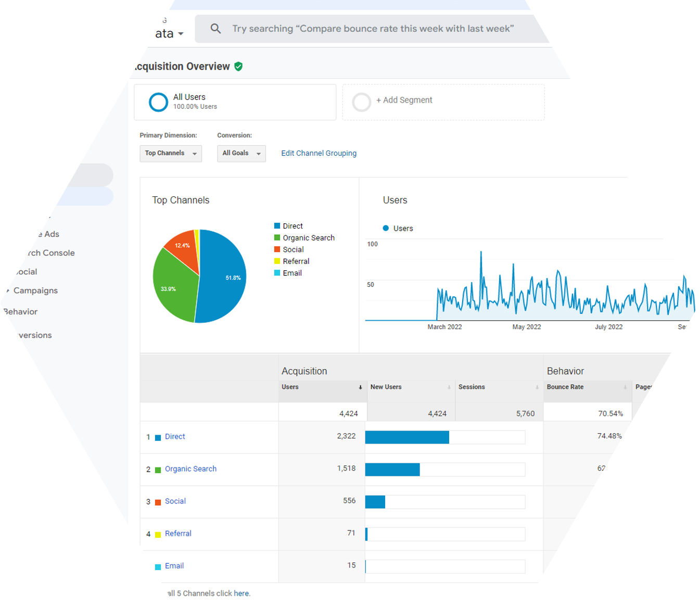This screenshot has width=700, height=606.
Task: Click the Add Segment circle icon
Action: (361, 102)
